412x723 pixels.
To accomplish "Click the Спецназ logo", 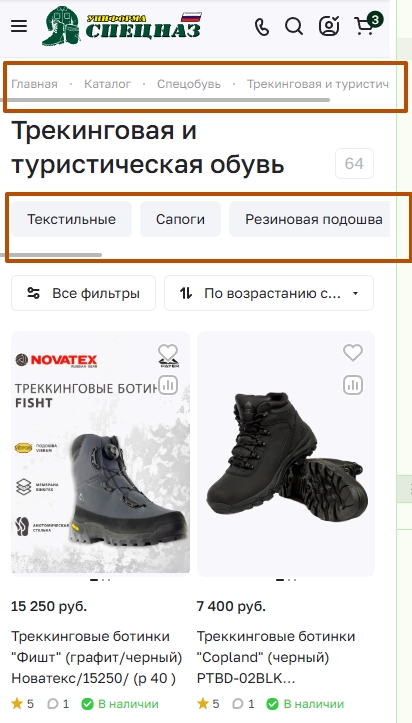I will [x=122, y=26].
